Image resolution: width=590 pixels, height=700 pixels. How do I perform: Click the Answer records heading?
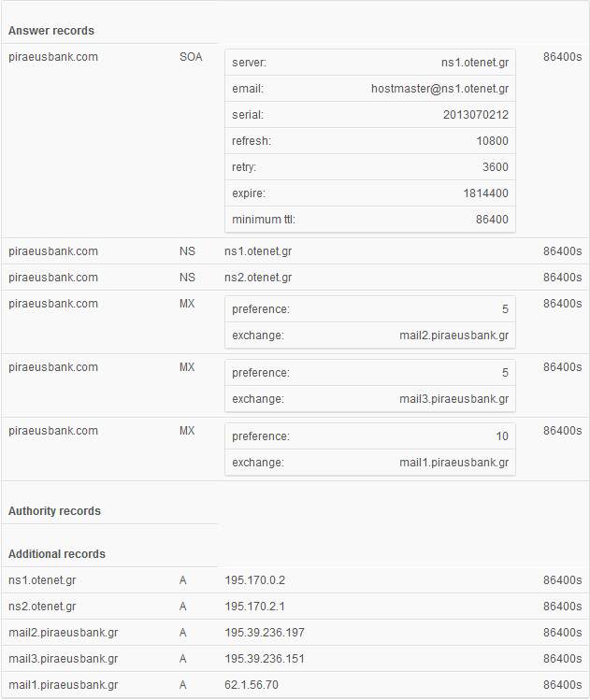click(51, 31)
